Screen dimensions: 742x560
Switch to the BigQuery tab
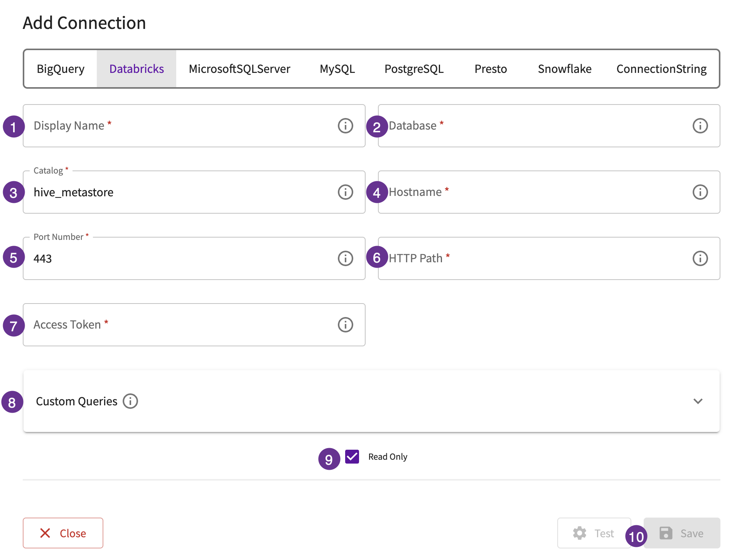coord(61,69)
